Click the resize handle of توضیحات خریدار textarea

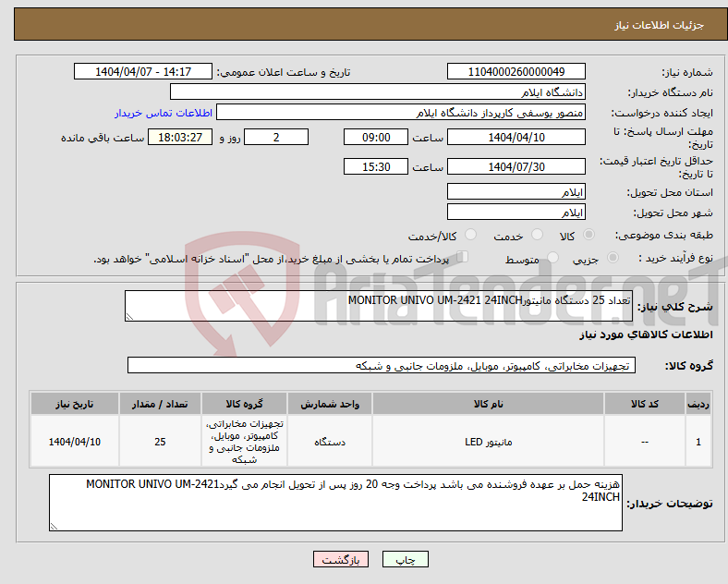click(54, 527)
